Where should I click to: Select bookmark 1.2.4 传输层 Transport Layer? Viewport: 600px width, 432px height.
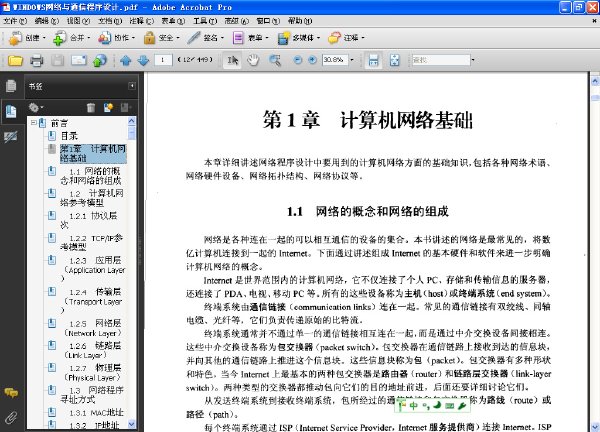[92, 301]
